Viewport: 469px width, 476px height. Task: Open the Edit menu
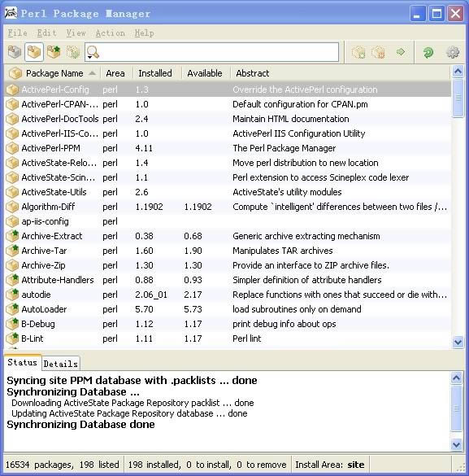(x=46, y=33)
